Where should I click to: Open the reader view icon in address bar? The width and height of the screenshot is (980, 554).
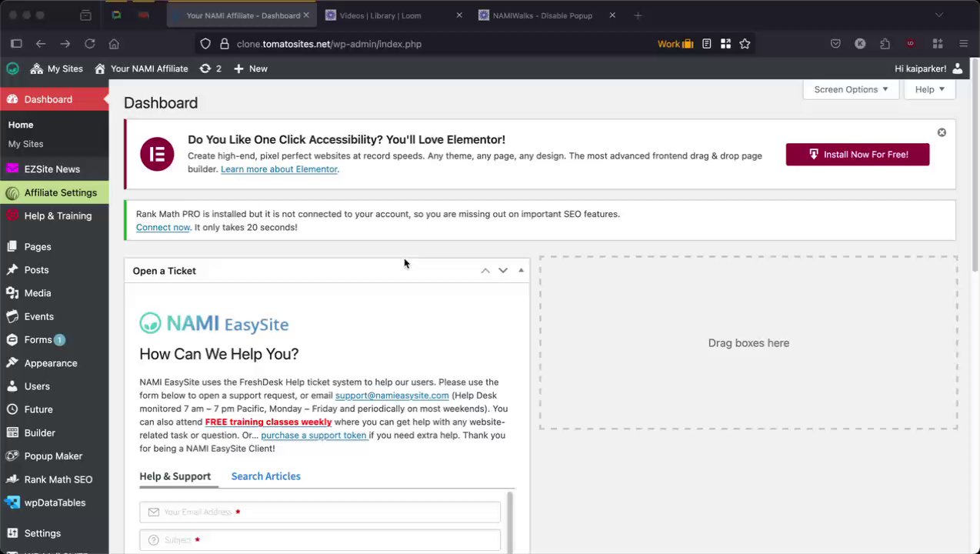coord(707,44)
